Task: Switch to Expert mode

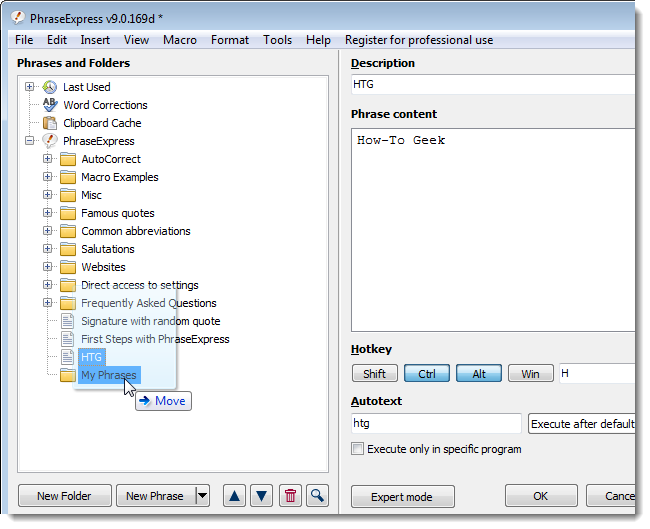Action: click(x=403, y=496)
